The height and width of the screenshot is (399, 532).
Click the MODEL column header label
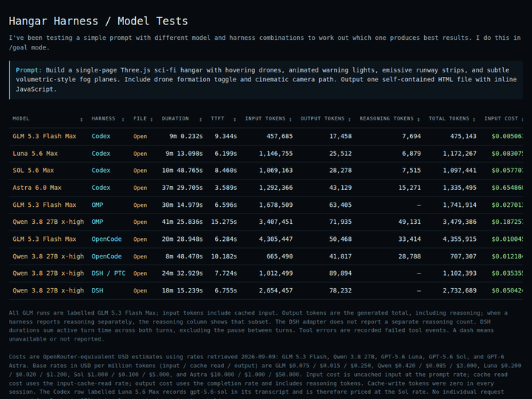(x=21, y=118)
